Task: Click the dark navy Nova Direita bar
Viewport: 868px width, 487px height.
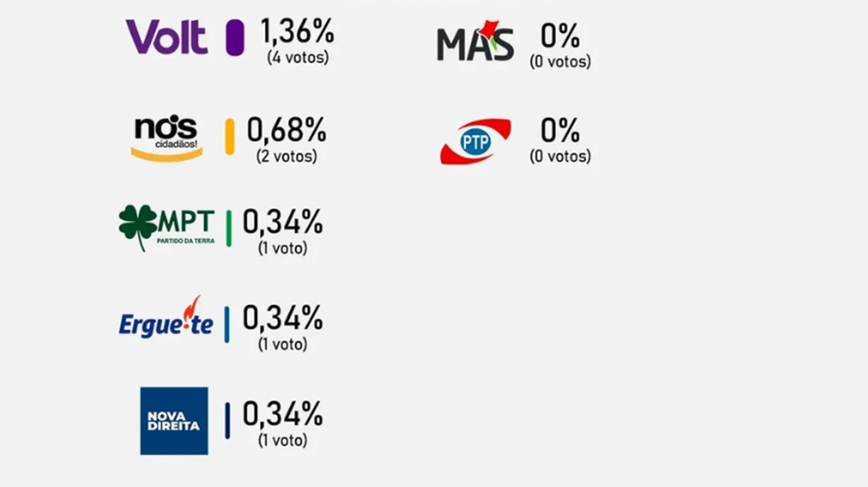Action: [x=227, y=421]
